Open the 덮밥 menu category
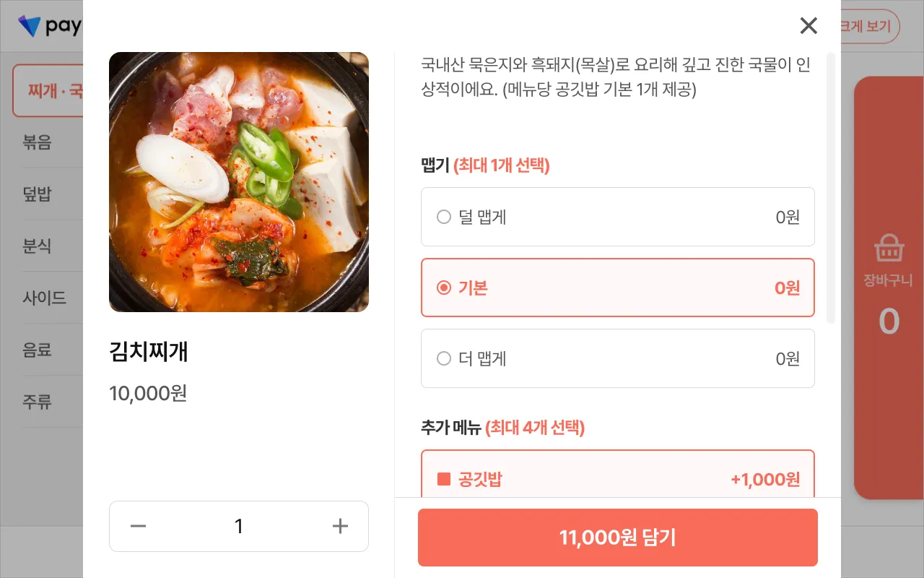The image size is (924, 578). (38, 194)
